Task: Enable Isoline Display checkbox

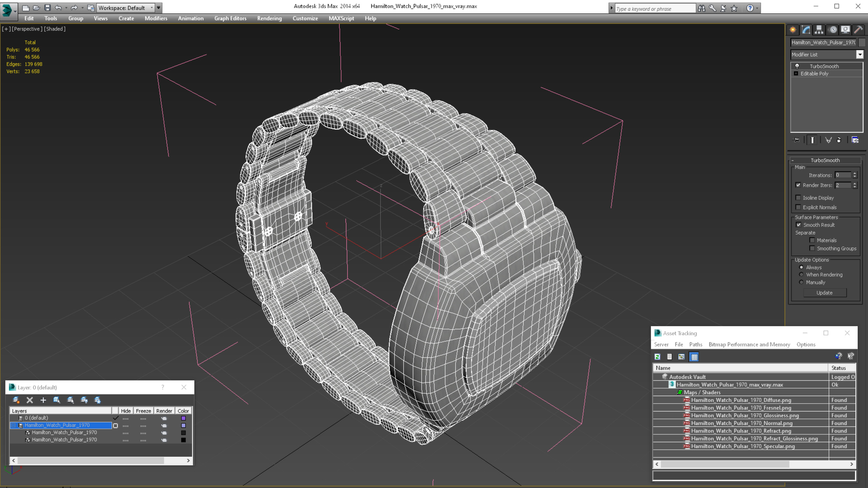Action: pos(798,197)
